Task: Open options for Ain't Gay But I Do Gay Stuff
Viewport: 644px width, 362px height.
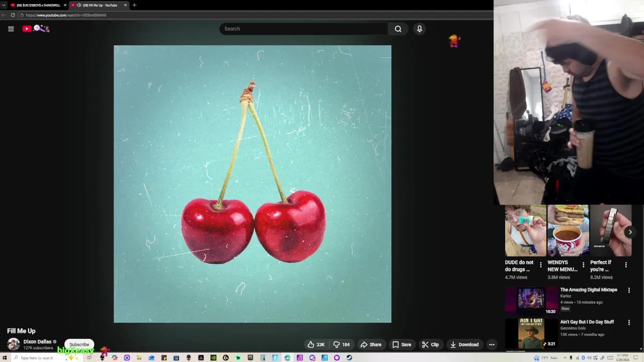Action: (x=629, y=322)
